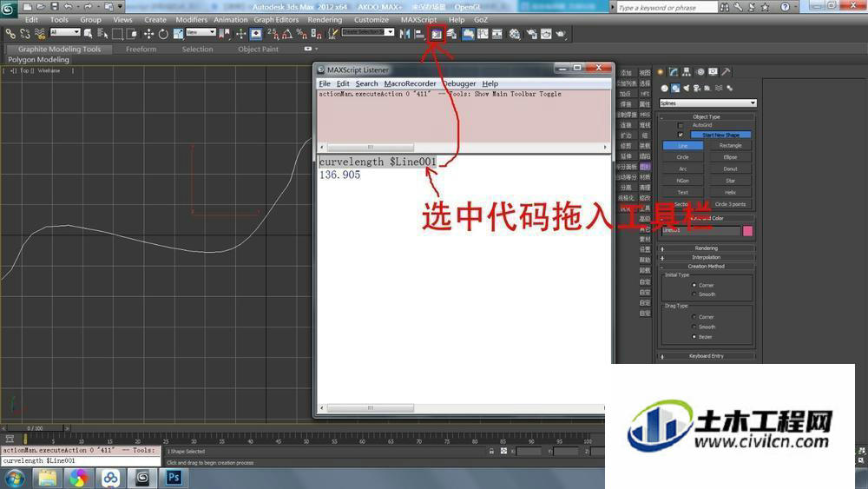
Task: Collapse the Object Type rollout
Action: click(x=706, y=117)
